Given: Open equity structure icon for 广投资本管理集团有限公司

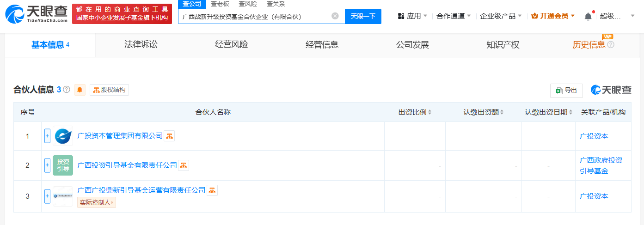Looking at the screenshot, I should pos(170,136).
